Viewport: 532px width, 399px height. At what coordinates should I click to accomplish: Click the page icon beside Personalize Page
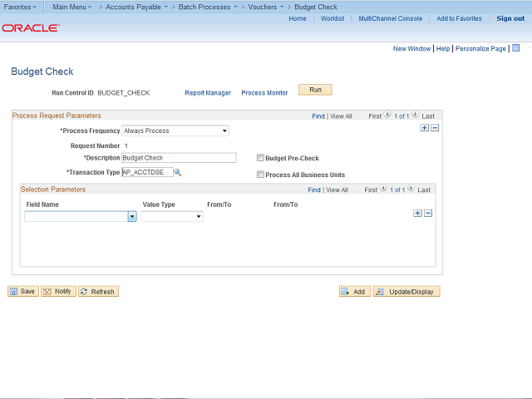pyautogui.click(x=515, y=48)
